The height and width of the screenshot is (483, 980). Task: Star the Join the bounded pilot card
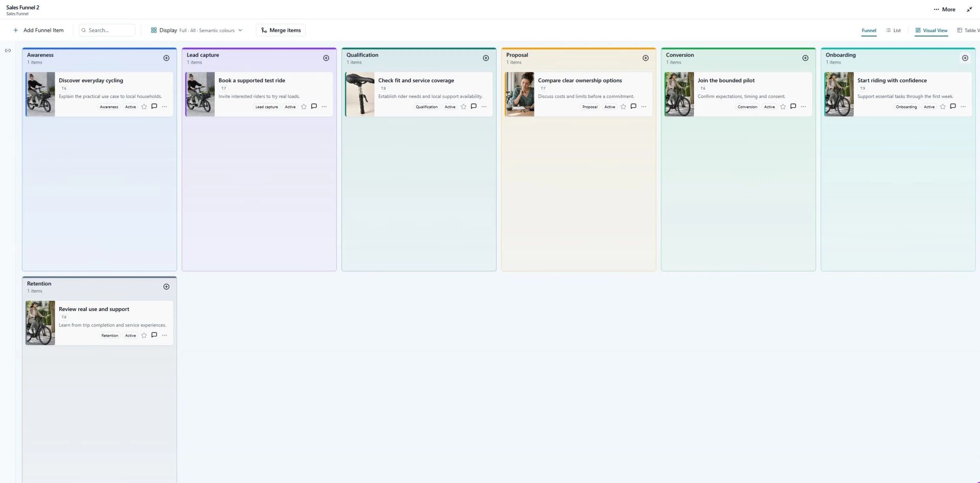783,107
